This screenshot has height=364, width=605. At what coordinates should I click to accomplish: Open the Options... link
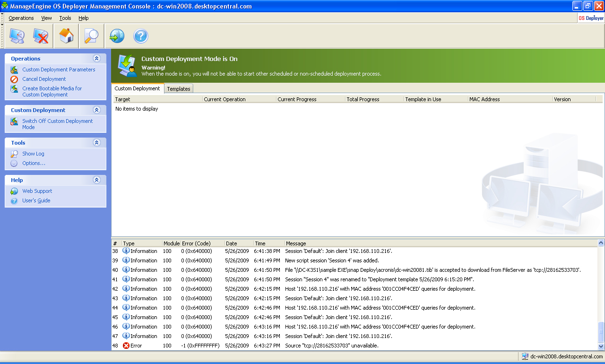34,163
